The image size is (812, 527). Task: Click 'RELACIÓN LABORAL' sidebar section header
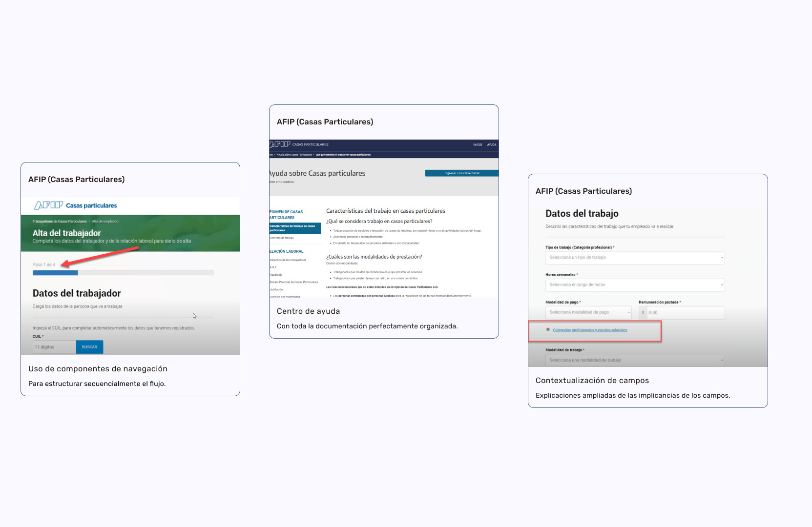click(x=287, y=251)
